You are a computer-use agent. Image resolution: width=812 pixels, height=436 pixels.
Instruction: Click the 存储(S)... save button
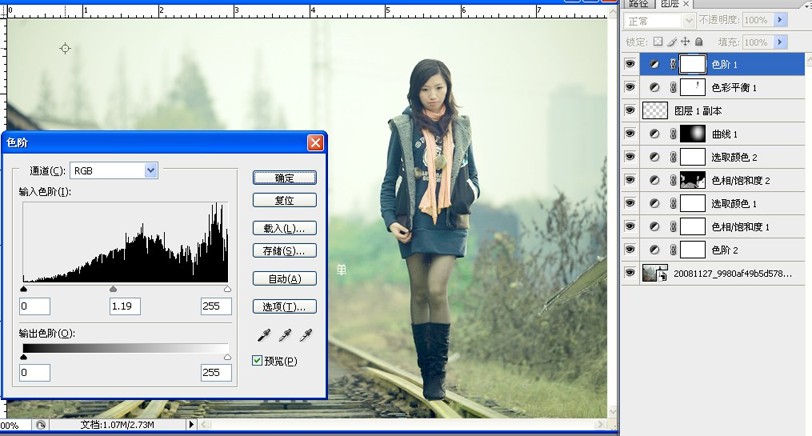point(285,251)
